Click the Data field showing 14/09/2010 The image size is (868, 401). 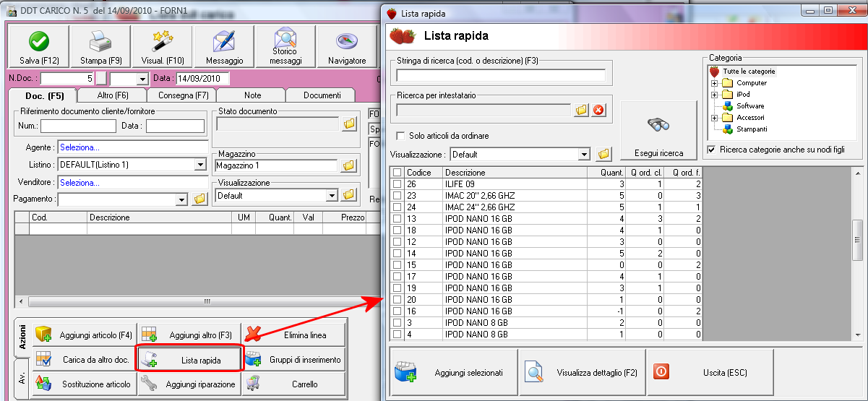[x=202, y=79]
